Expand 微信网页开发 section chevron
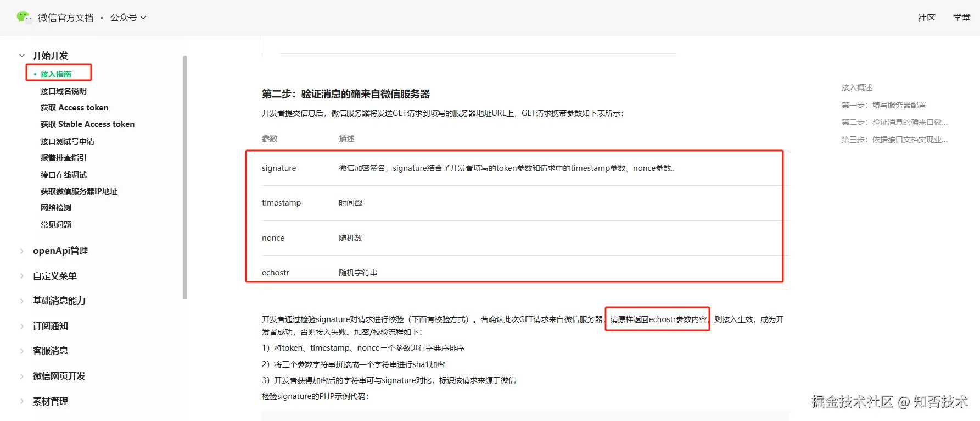 pos(22,376)
